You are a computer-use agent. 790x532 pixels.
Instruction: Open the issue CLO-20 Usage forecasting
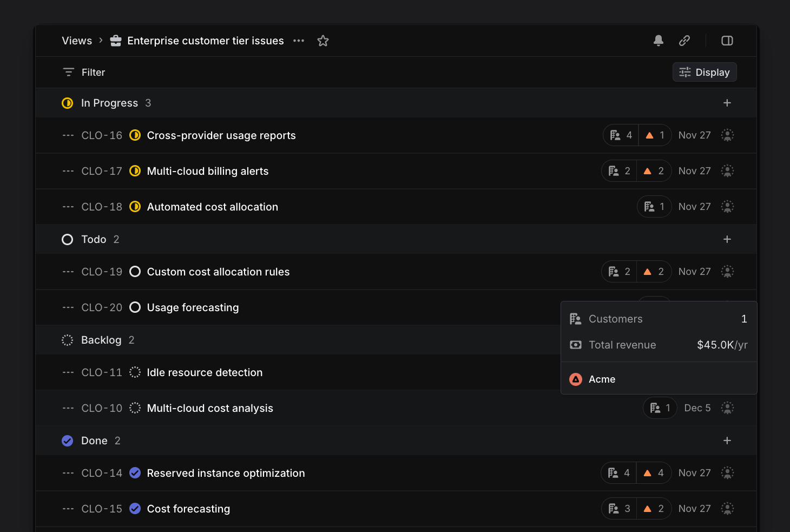tap(193, 307)
